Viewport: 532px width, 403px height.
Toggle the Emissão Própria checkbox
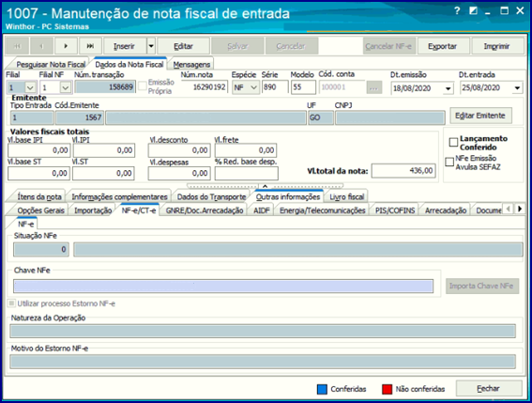click(143, 86)
